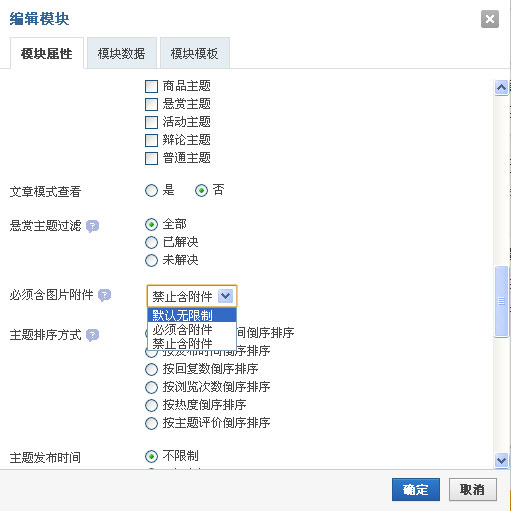Image resolution: width=511 pixels, height=511 pixels.
Task: Click help icon beside 必须含图片附件
Action: pos(104,295)
